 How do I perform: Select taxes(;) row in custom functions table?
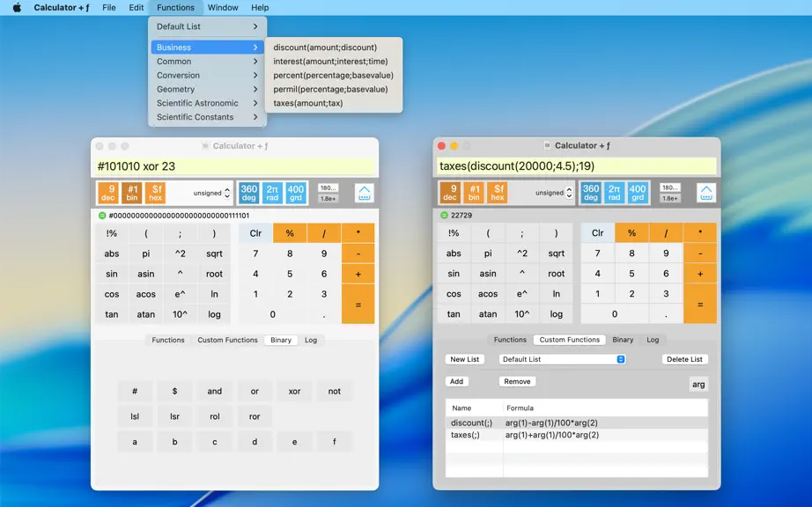(x=576, y=435)
